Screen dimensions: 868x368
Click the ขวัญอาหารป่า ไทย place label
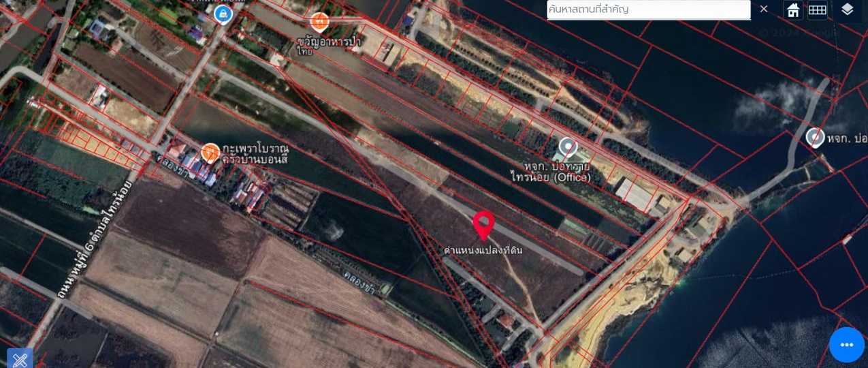pyautogui.click(x=327, y=45)
